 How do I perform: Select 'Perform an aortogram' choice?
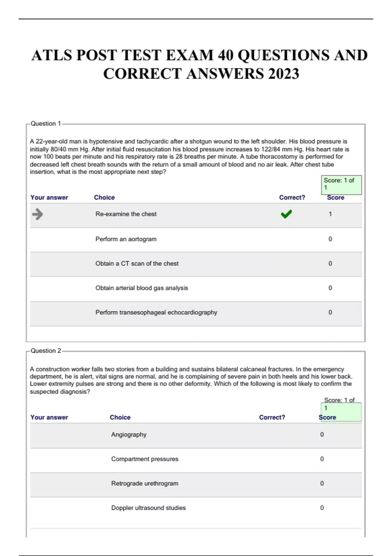[126, 239]
